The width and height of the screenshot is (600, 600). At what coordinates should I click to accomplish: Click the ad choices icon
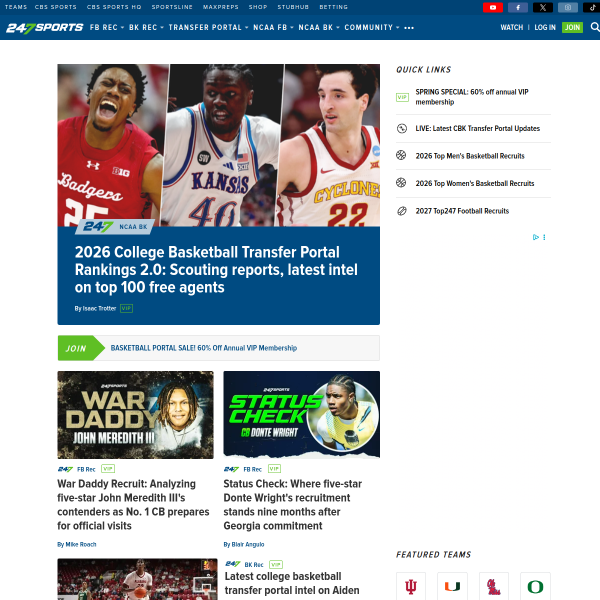pyautogui.click(x=536, y=237)
